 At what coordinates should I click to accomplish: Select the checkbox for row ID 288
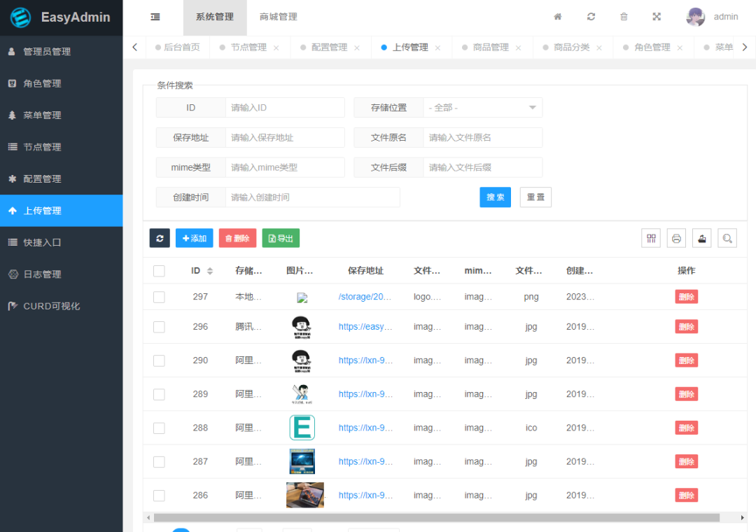159,428
